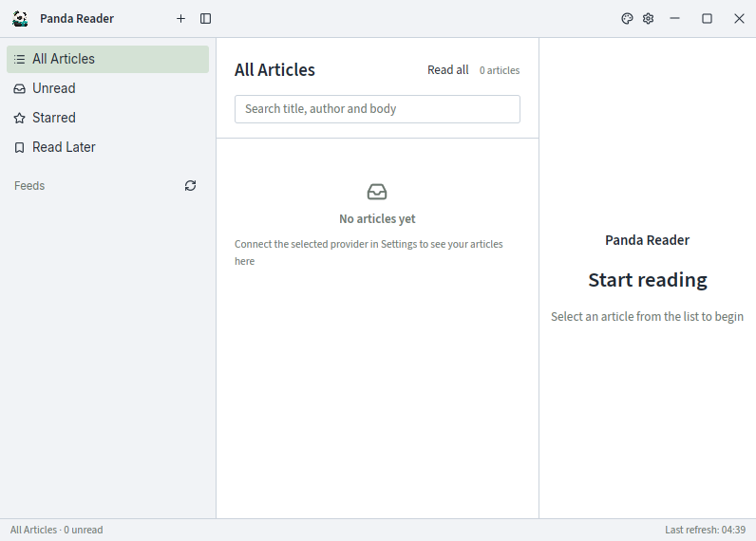The height and width of the screenshot is (541, 756).
Task: Click the Last refresh status text
Action: pos(705,530)
